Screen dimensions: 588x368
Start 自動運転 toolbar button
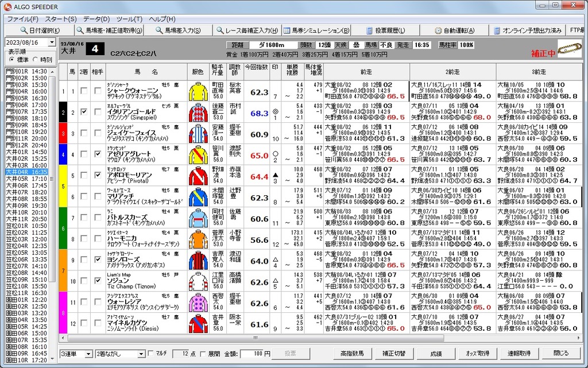tap(455, 30)
